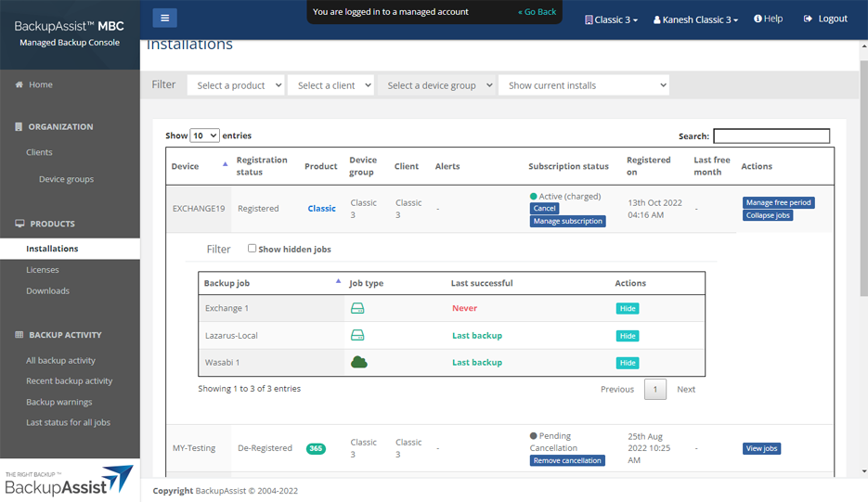The width and height of the screenshot is (868, 502).
Task: Open Recent backup activity in sidebar
Action: pos(70,380)
